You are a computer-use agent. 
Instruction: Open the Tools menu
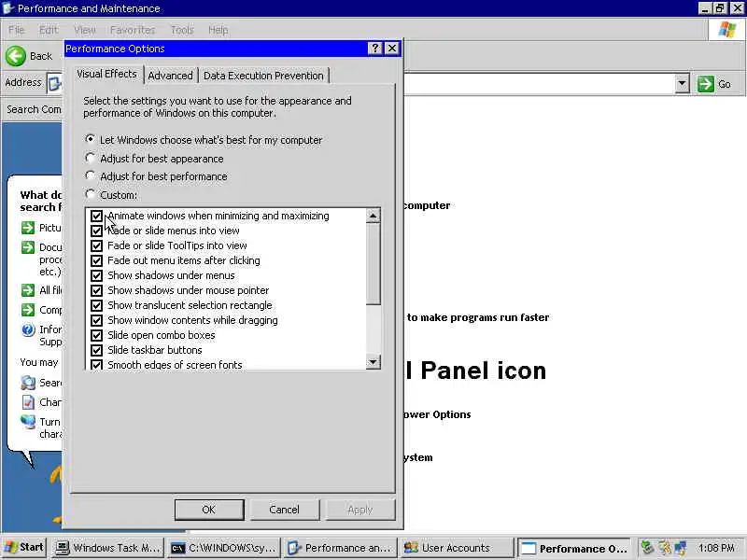point(182,30)
